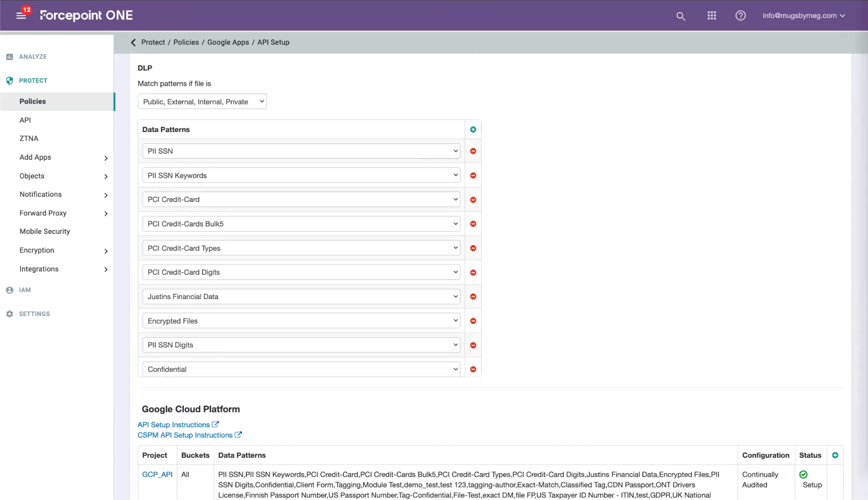Open the file visibility match dropdown
The height and width of the screenshot is (500, 868).
click(202, 102)
